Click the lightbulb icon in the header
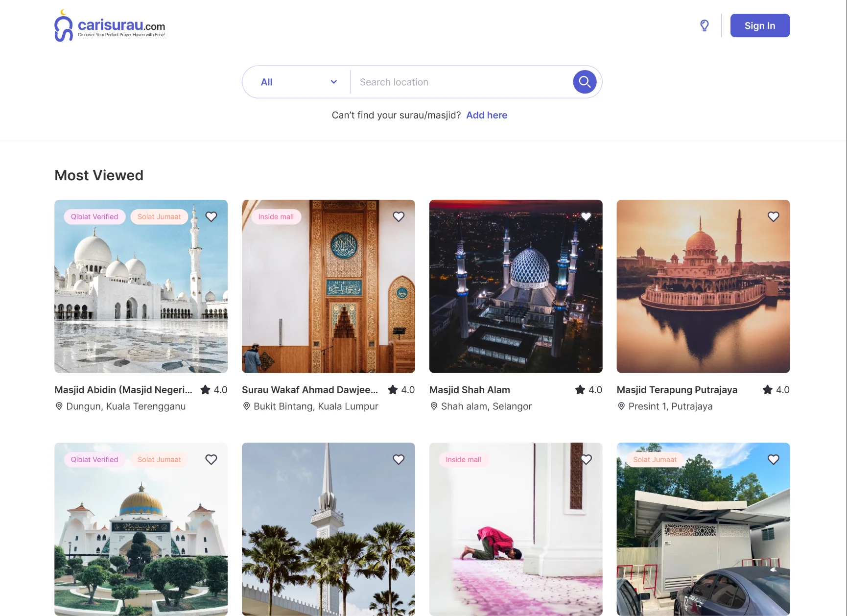 704,25
